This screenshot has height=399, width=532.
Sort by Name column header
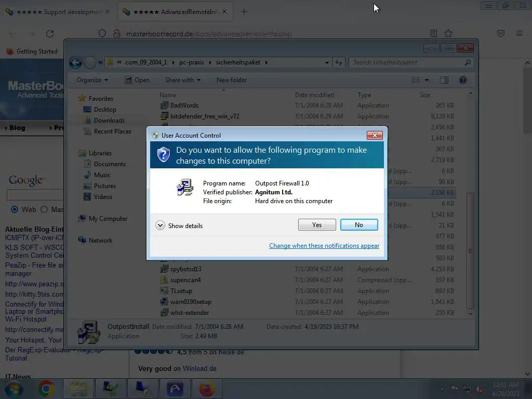point(168,95)
